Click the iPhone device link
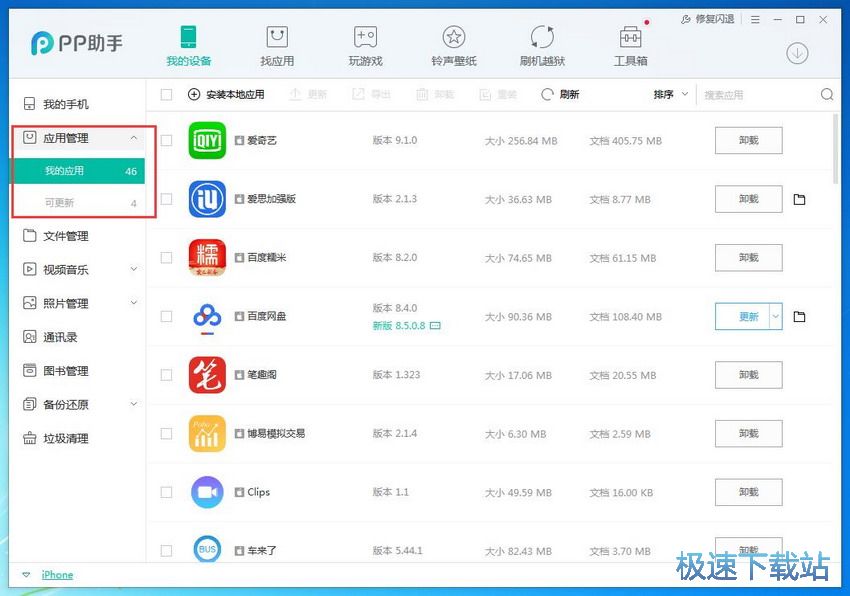This screenshot has height=596, width=850. point(57,575)
